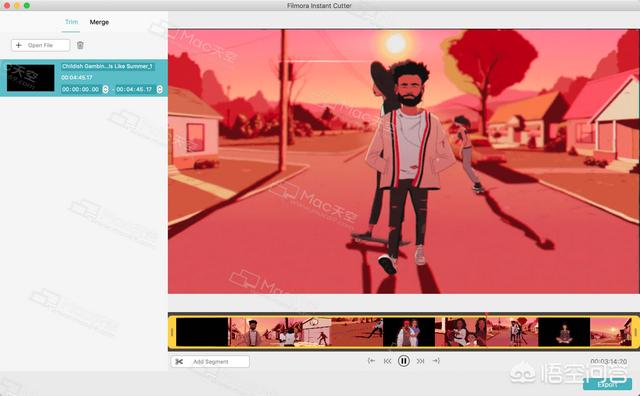
Task: Switch to the Merge tab
Action: (x=99, y=22)
